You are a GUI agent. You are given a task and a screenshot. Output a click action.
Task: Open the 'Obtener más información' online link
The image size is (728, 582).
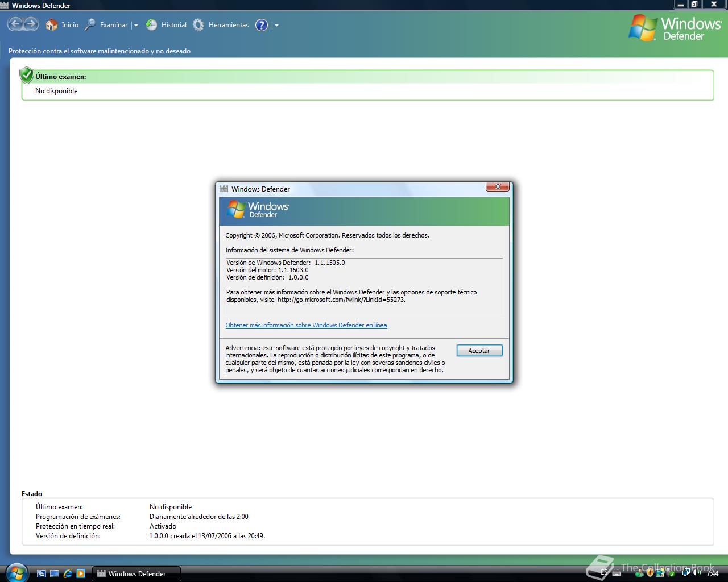[x=306, y=325]
